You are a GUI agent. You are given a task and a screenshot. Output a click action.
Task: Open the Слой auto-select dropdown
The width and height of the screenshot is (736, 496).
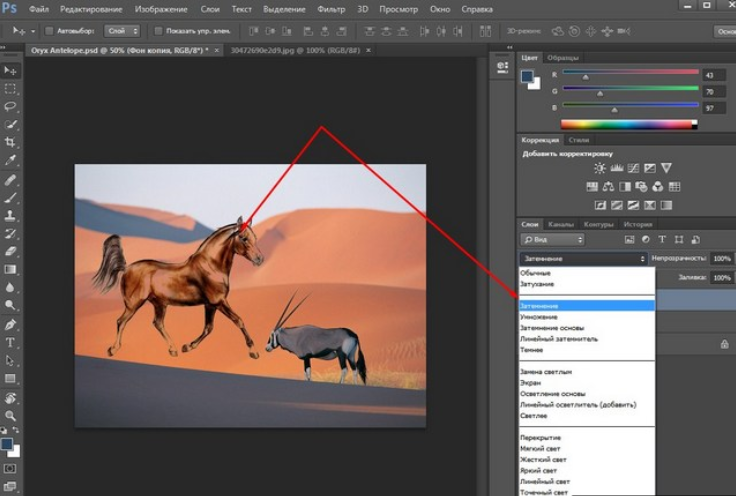click(x=122, y=31)
